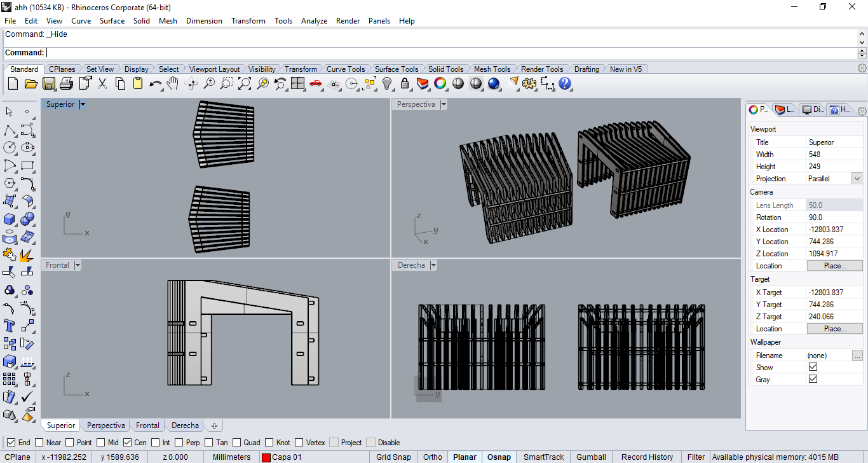Open the Projection dropdown in properties
Viewport: 868px width, 463px height.
tap(857, 179)
